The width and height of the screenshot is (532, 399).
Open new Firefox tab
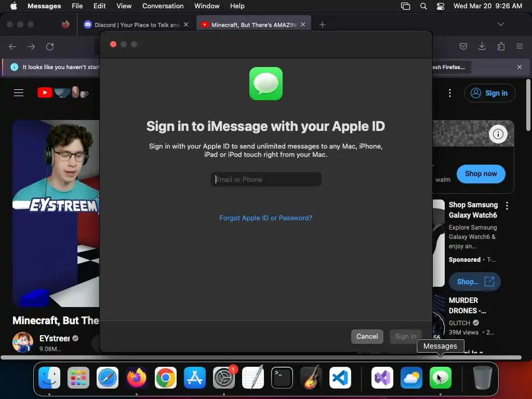(322, 25)
